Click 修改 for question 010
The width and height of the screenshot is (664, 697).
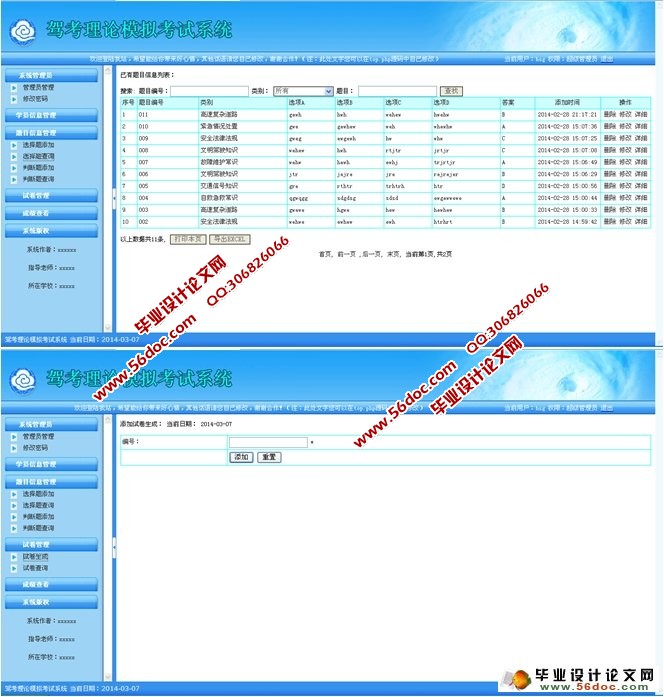[625, 127]
